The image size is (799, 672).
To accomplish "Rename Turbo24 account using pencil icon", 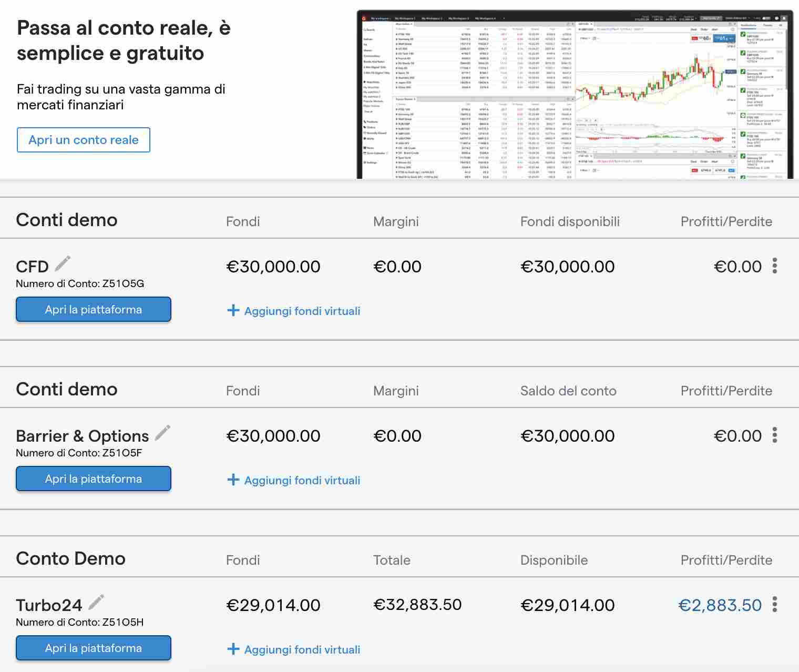I will tap(97, 602).
